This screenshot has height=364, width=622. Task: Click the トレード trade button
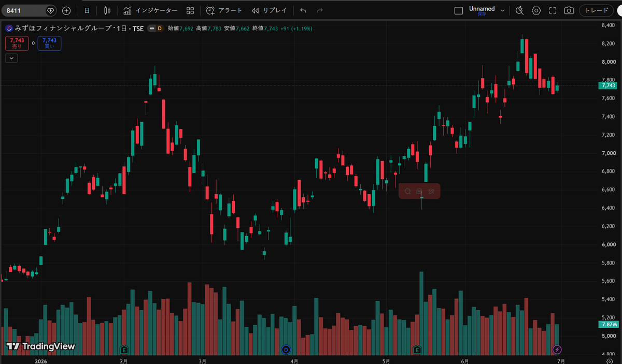click(x=596, y=10)
